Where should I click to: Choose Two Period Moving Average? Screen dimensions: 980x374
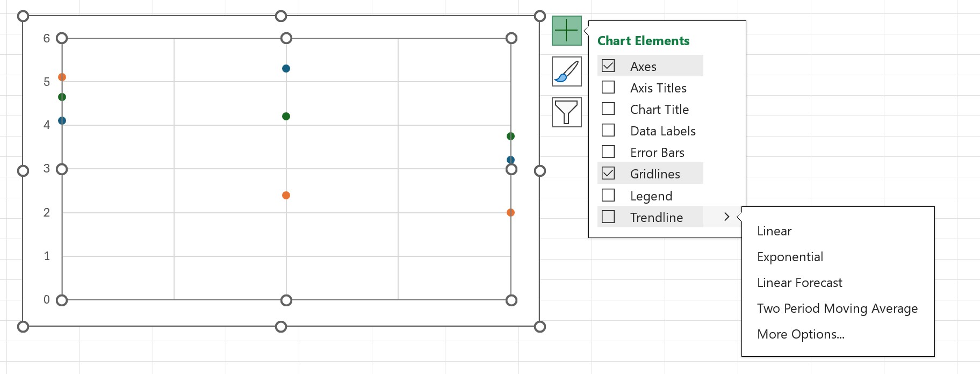837,308
